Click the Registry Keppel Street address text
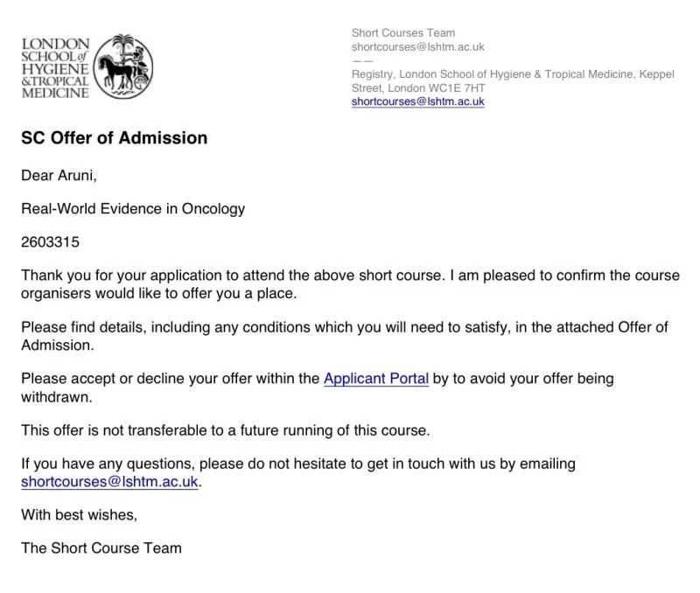Image resolution: width=700 pixels, height=593 pixels. coord(513,80)
